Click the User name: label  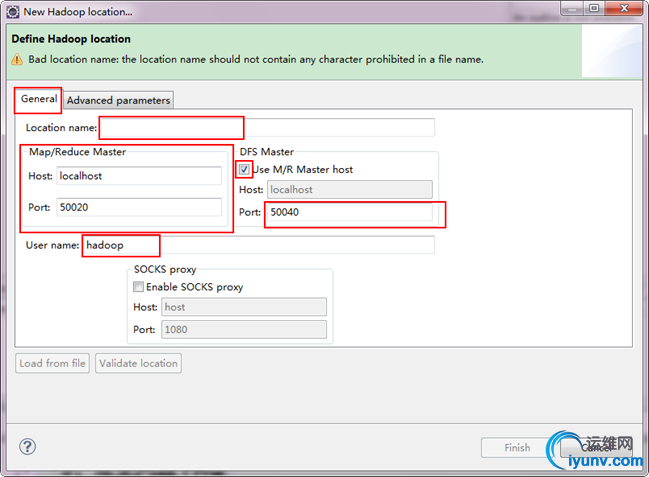tap(53, 245)
